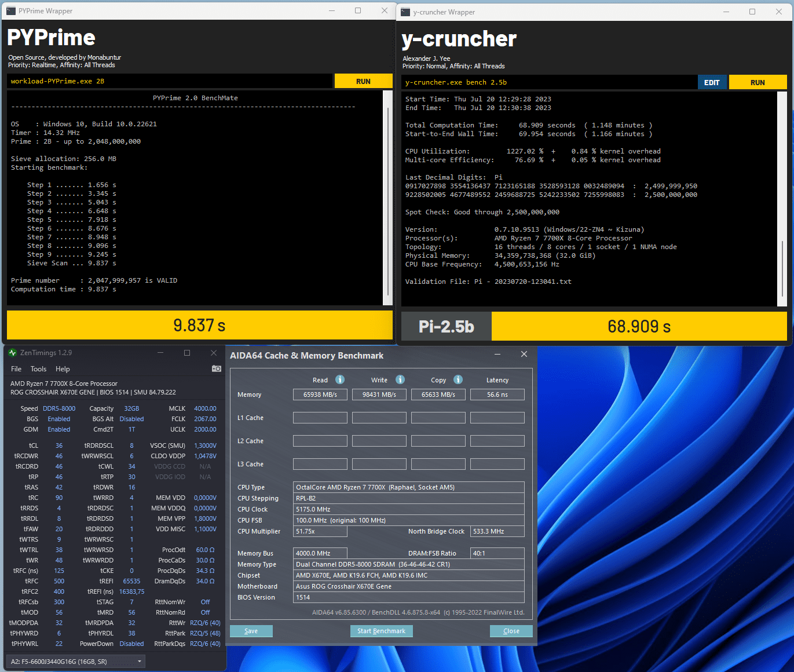The image size is (794, 672).
Task: Open Tools menu in ZenTimings
Action: (38, 369)
